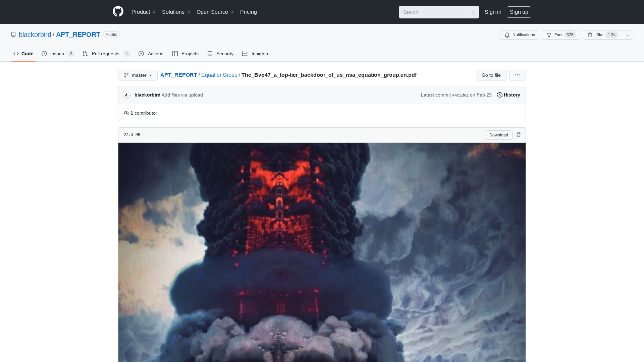Expand the Open Source menu
Screen dimensions: 644x362
click(x=215, y=12)
